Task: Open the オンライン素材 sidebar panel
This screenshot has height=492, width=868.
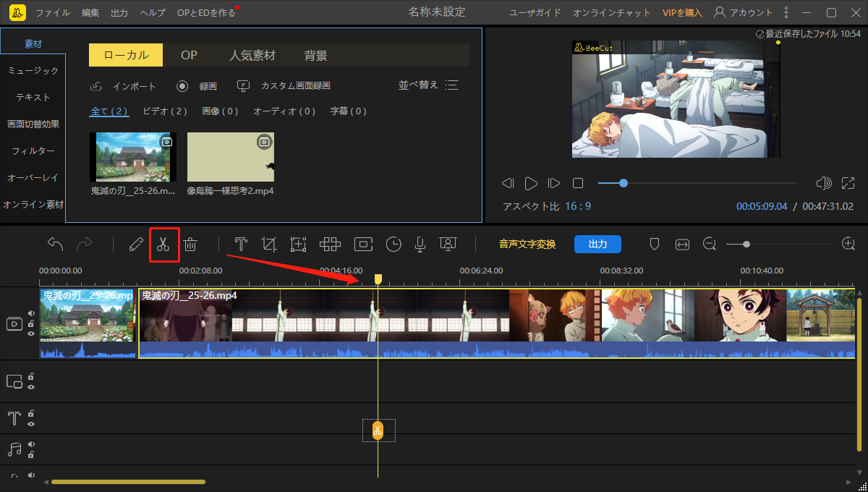Action: pyautogui.click(x=33, y=204)
